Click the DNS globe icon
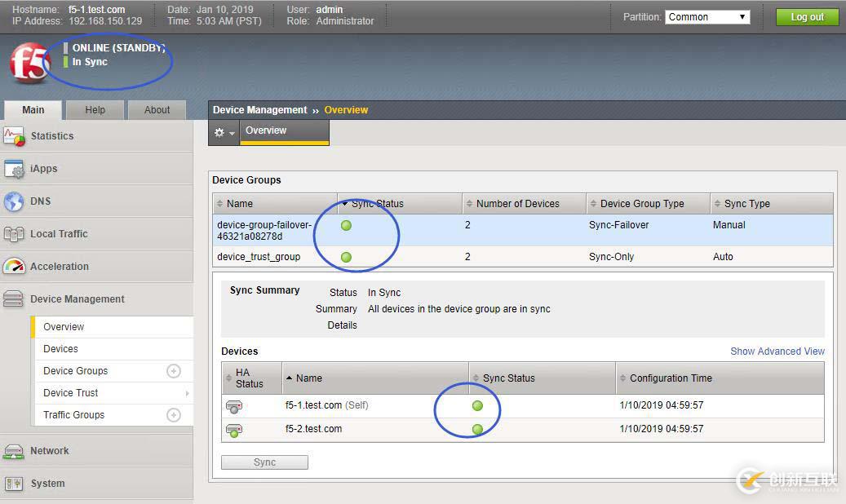Viewport: 846px width, 504px height. pos(14,201)
